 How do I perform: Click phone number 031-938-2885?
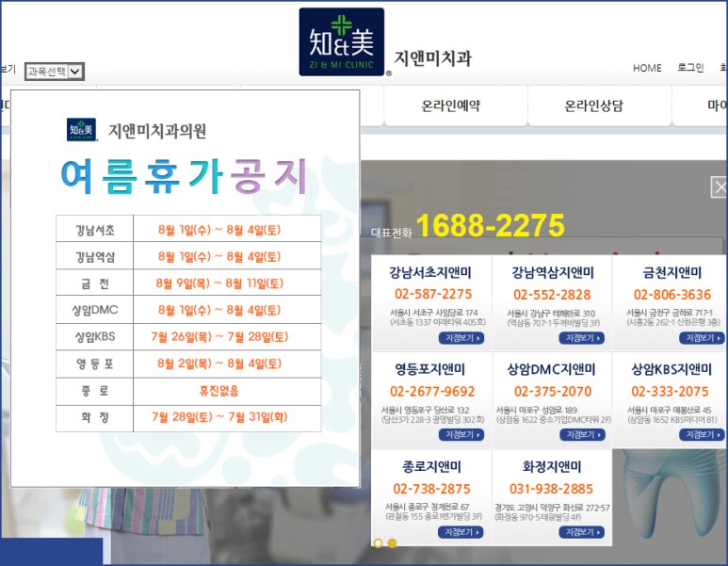[x=552, y=489]
